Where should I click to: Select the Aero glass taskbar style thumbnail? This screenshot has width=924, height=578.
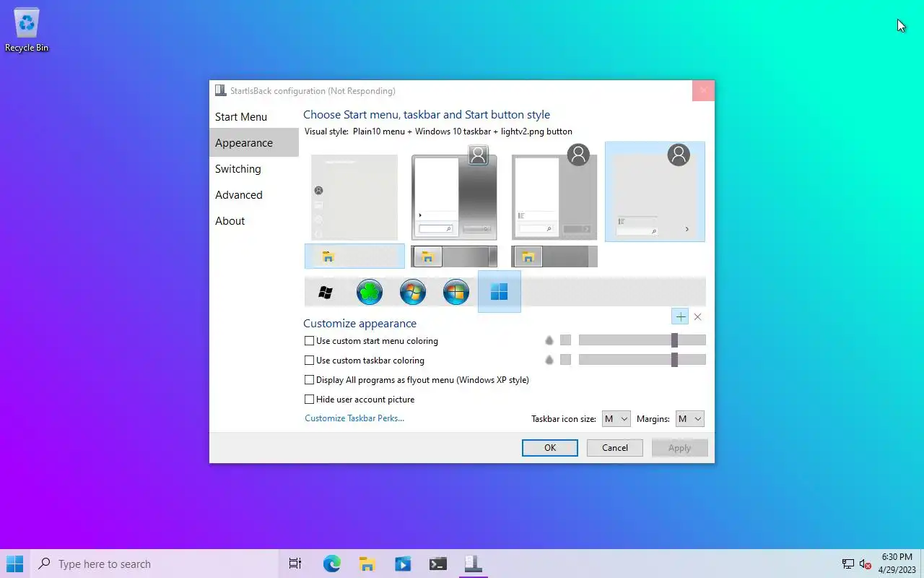454,256
